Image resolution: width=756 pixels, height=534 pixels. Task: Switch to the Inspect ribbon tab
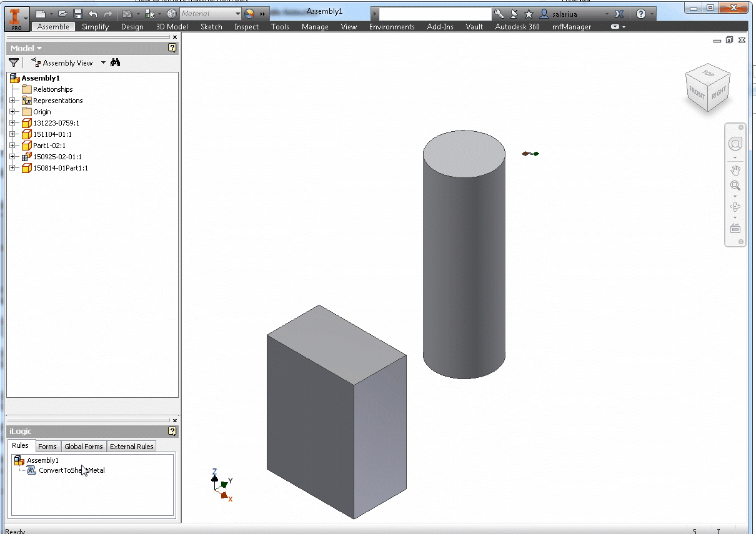pyautogui.click(x=246, y=27)
